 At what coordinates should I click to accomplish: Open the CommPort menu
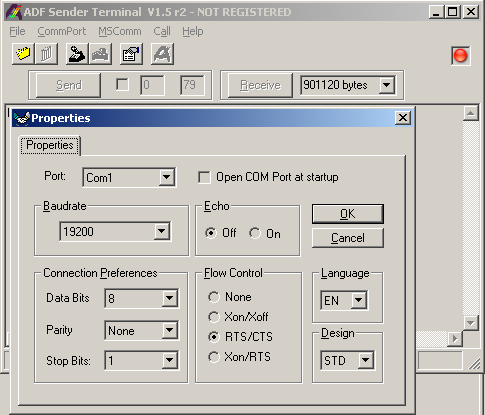62,31
